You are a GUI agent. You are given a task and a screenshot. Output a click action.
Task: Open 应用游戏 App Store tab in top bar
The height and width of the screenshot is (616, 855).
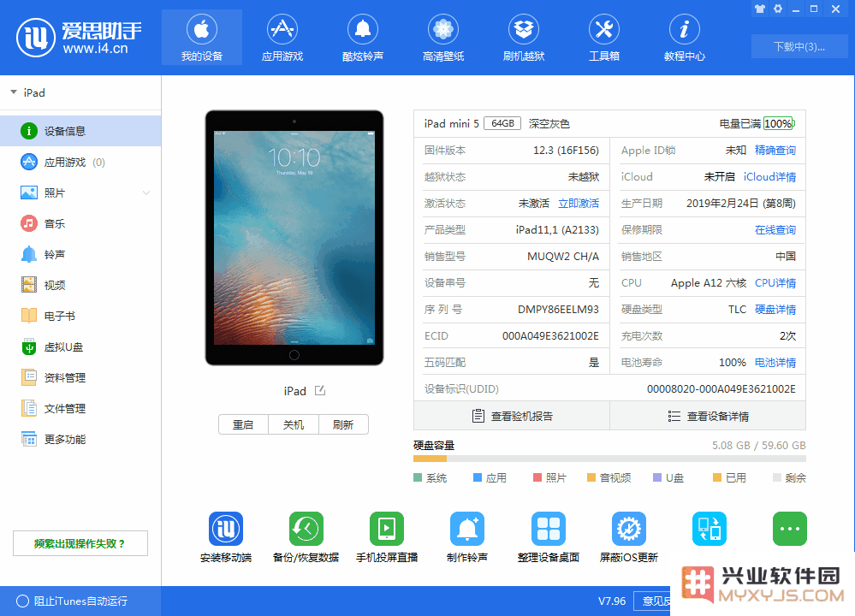[x=282, y=37]
